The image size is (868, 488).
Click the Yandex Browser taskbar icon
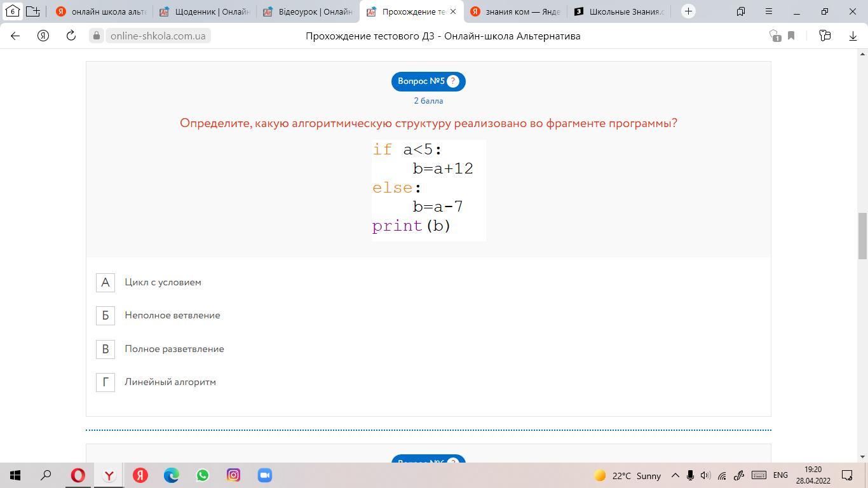tap(109, 475)
